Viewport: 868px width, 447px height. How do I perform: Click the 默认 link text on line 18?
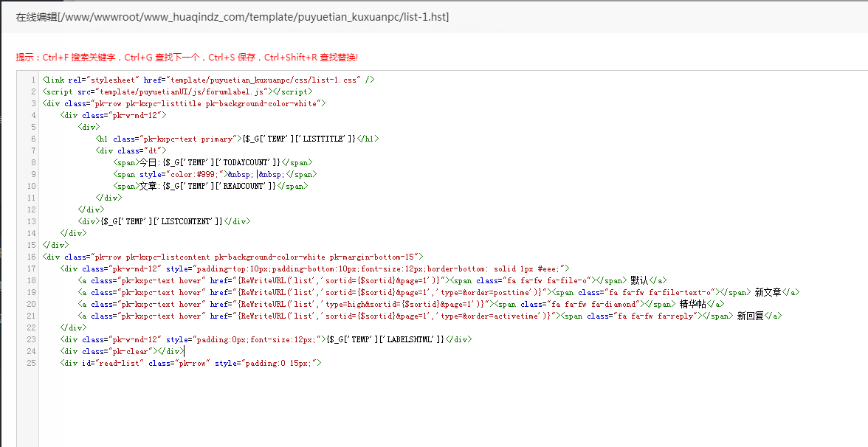[639, 280]
